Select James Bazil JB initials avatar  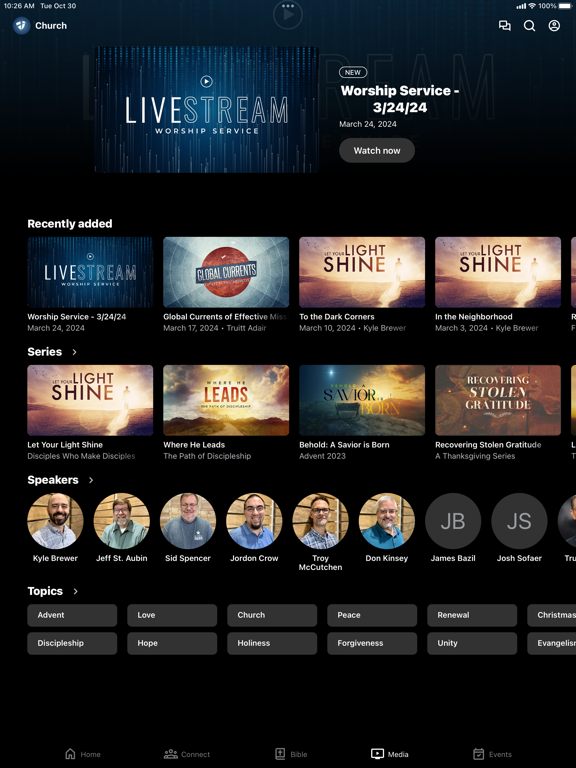coord(453,521)
